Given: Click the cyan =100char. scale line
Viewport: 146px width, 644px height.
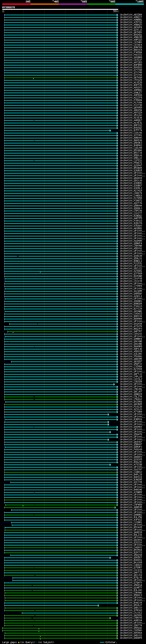Looking at the screenshot, I should click(x=102, y=642).
